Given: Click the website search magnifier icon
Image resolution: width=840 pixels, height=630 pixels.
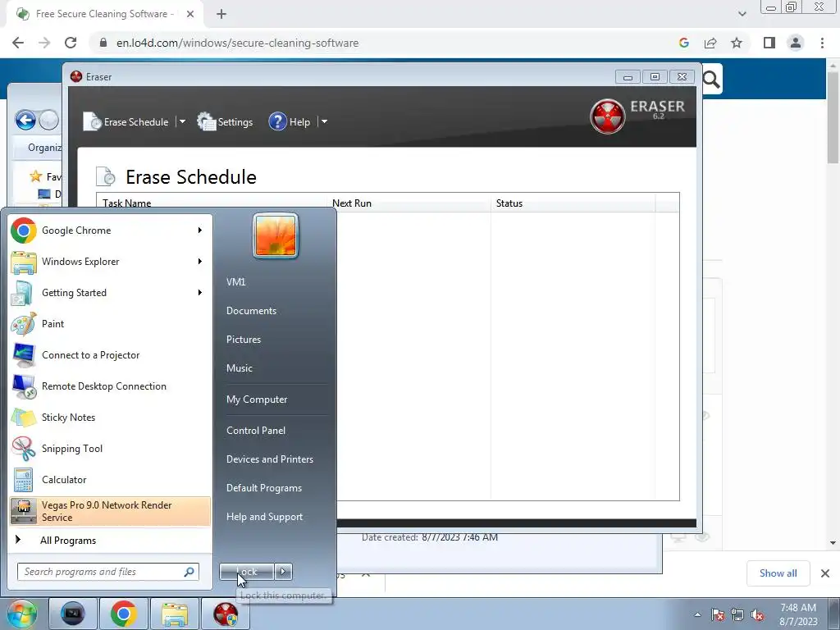Looking at the screenshot, I should pyautogui.click(x=711, y=80).
